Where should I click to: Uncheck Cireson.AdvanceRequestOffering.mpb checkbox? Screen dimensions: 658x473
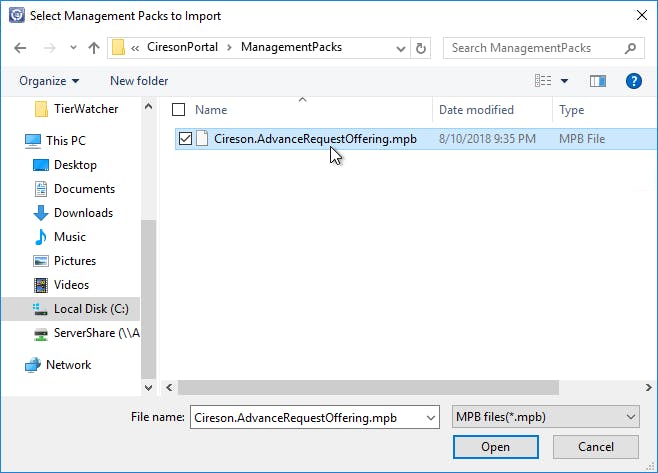point(185,139)
